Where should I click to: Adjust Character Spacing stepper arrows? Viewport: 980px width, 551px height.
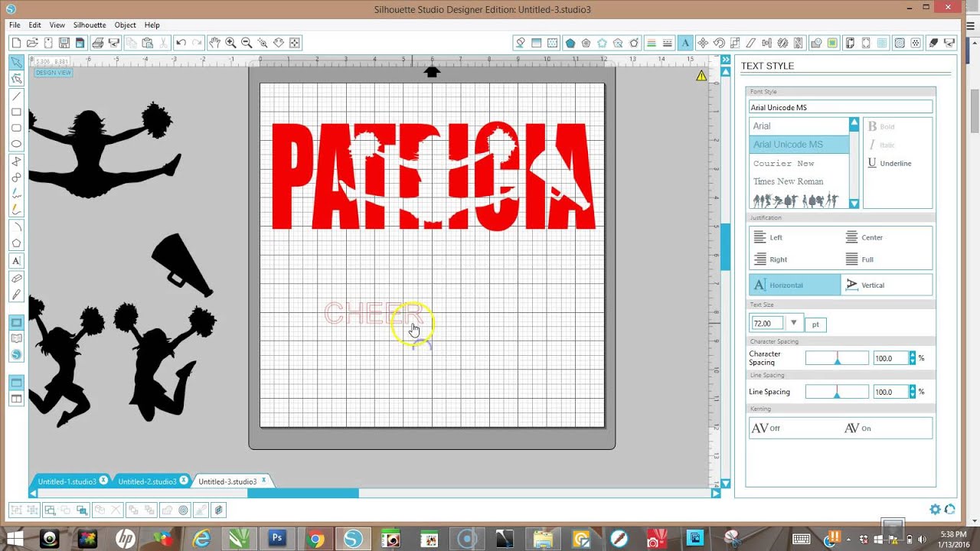[912, 357]
